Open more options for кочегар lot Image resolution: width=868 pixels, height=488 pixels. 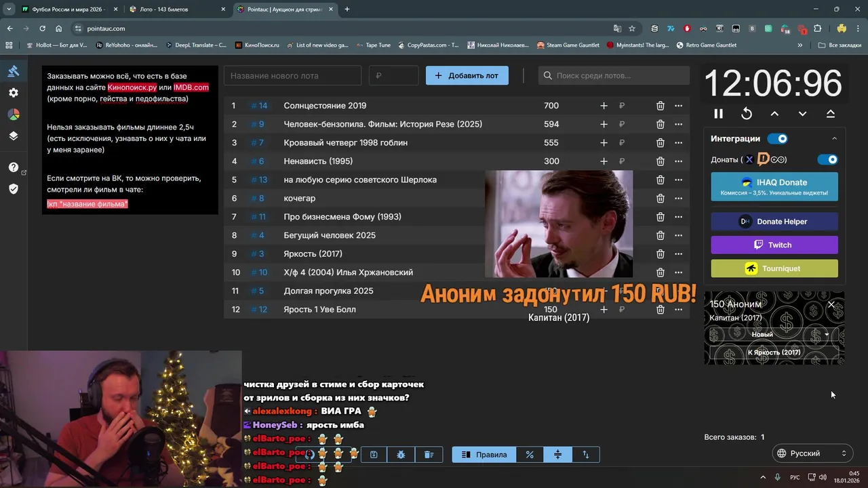pos(678,198)
